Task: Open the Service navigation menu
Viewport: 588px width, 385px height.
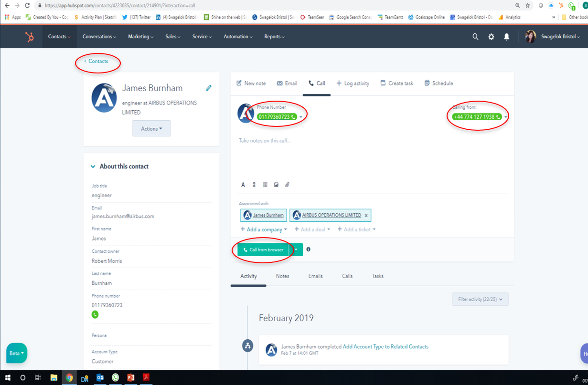Action: pyautogui.click(x=203, y=37)
